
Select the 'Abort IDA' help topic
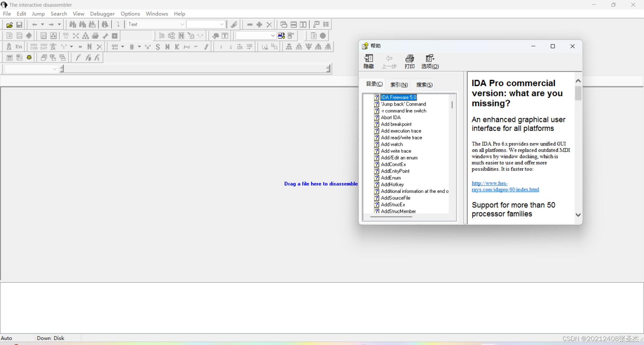click(x=391, y=118)
